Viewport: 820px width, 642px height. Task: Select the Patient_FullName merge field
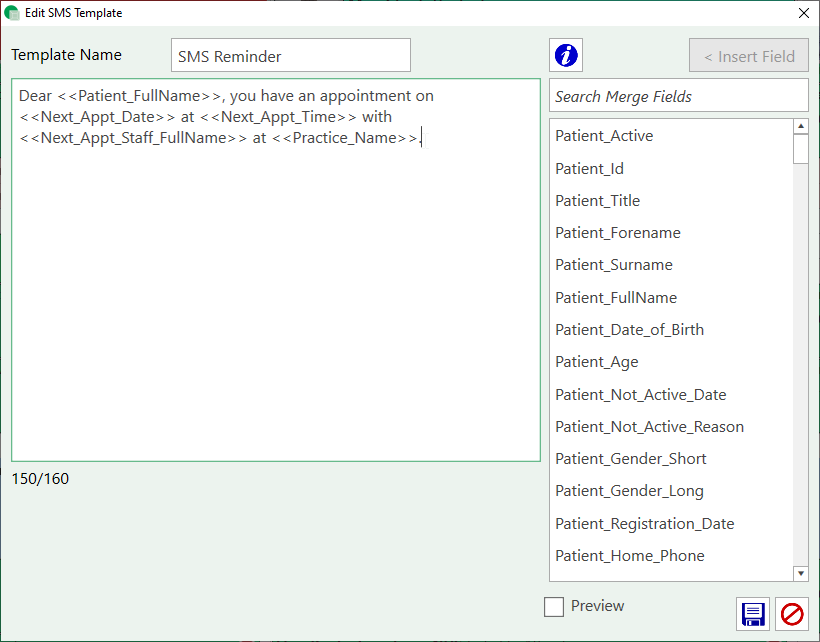click(616, 297)
